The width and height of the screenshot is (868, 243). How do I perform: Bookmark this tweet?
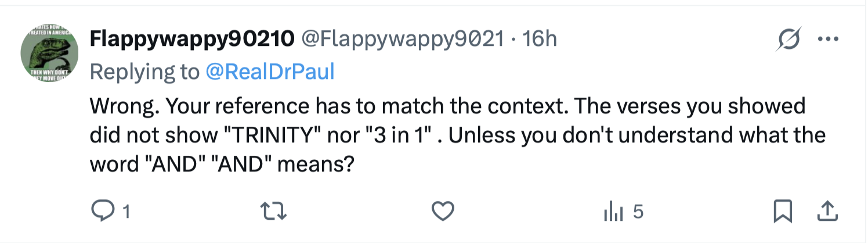coord(783,211)
